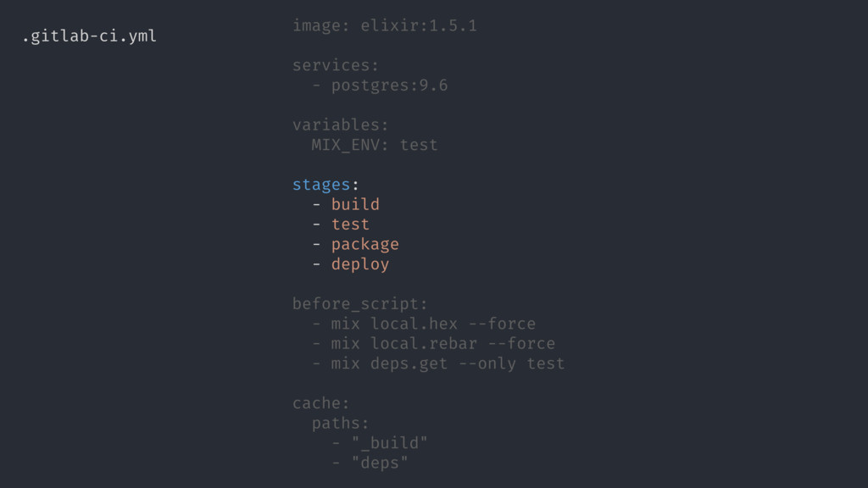Click the cache: key
868x488 pixels.
pyautogui.click(x=321, y=403)
